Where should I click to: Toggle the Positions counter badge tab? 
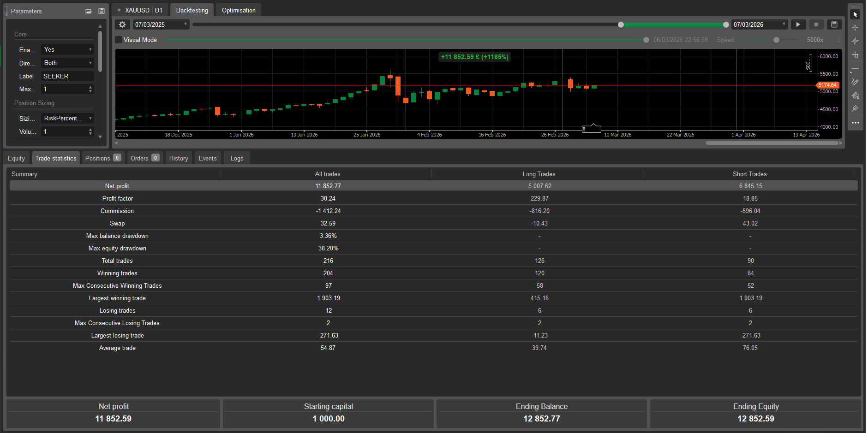point(117,158)
